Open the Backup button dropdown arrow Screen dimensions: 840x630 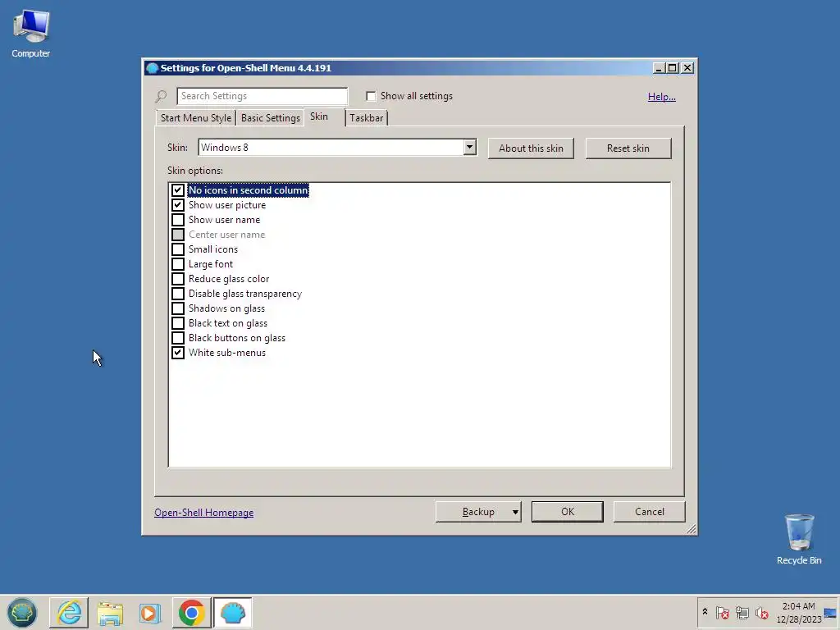[x=515, y=512]
